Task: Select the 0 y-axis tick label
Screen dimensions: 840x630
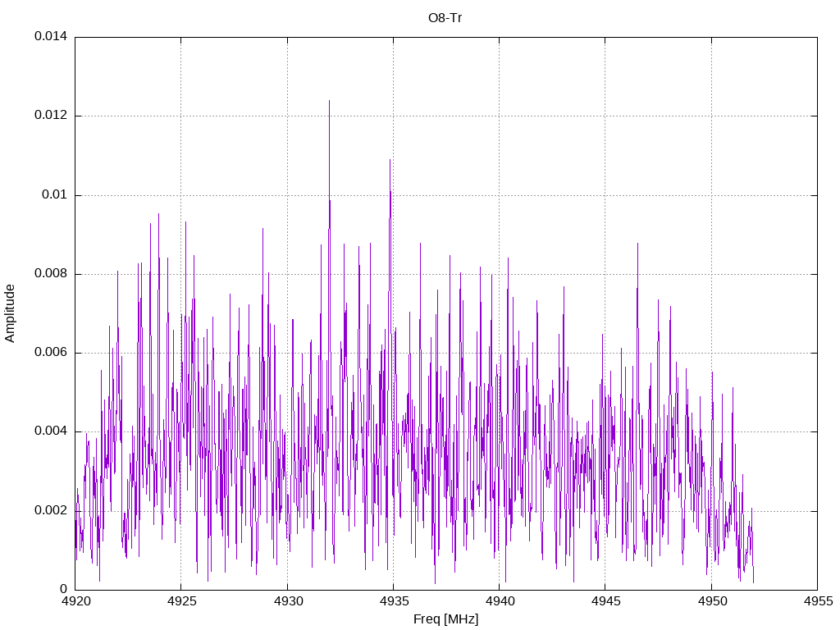Action: 64,589
